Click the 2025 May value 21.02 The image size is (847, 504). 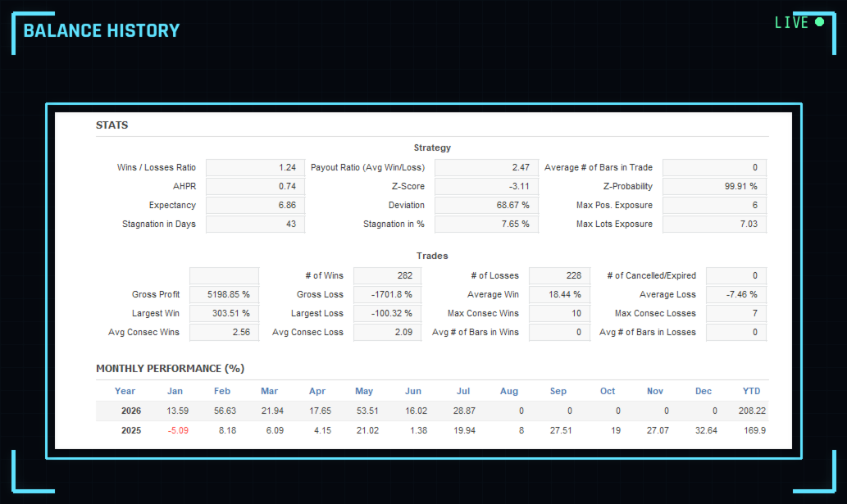click(x=367, y=430)
